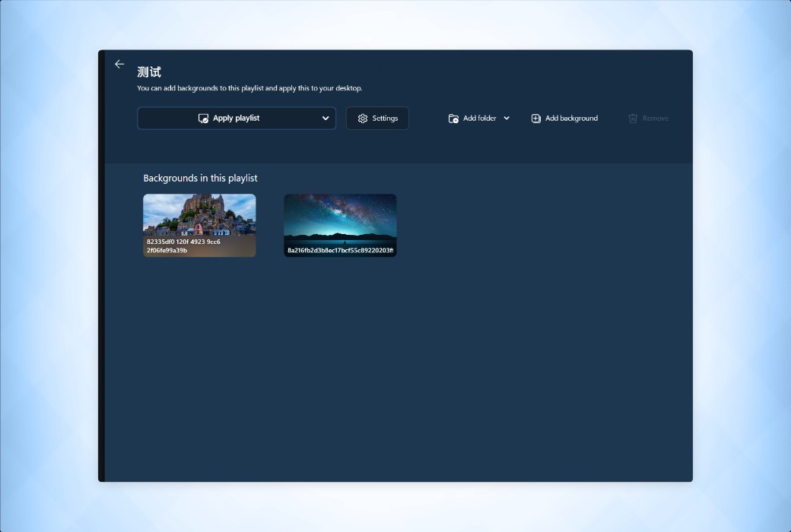The width and height of the screenshot is (791, 532).
Task: Click the Add background button
Action: (564, 118)
